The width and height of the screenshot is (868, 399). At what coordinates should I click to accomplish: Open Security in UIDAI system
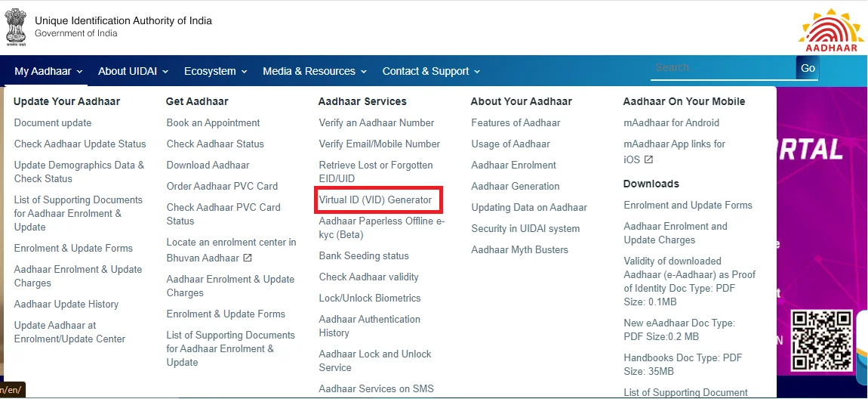(x=525, y=228)
